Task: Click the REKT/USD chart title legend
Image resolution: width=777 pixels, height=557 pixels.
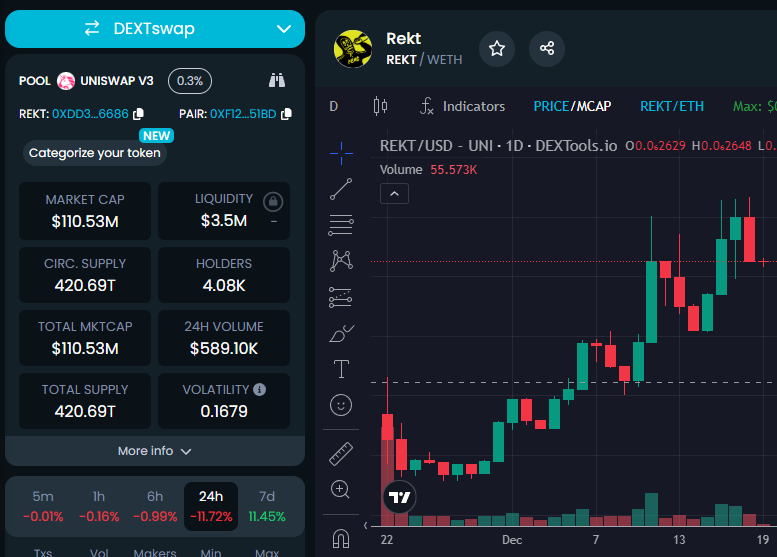Action: pos(499,146)
